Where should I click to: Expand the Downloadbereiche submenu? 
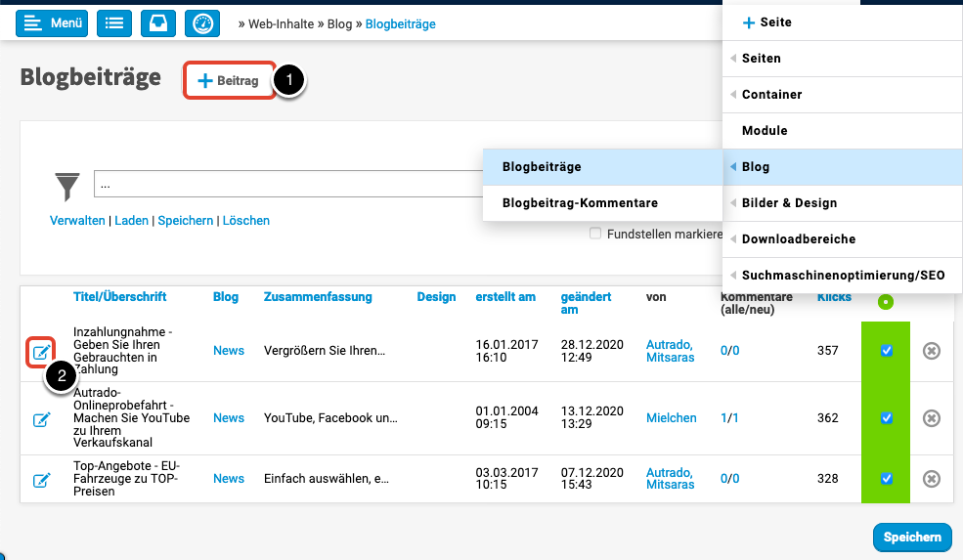[x=798, y=239]
